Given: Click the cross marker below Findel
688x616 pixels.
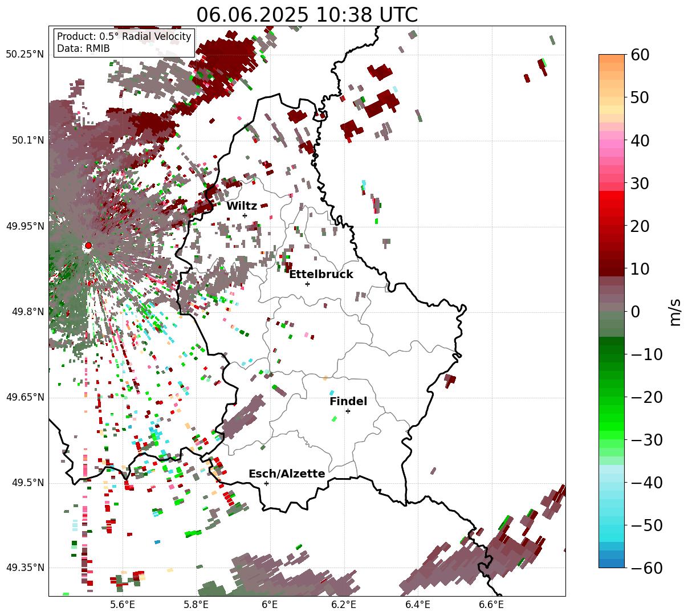Looking at the screenshot, I should (348, 411).
